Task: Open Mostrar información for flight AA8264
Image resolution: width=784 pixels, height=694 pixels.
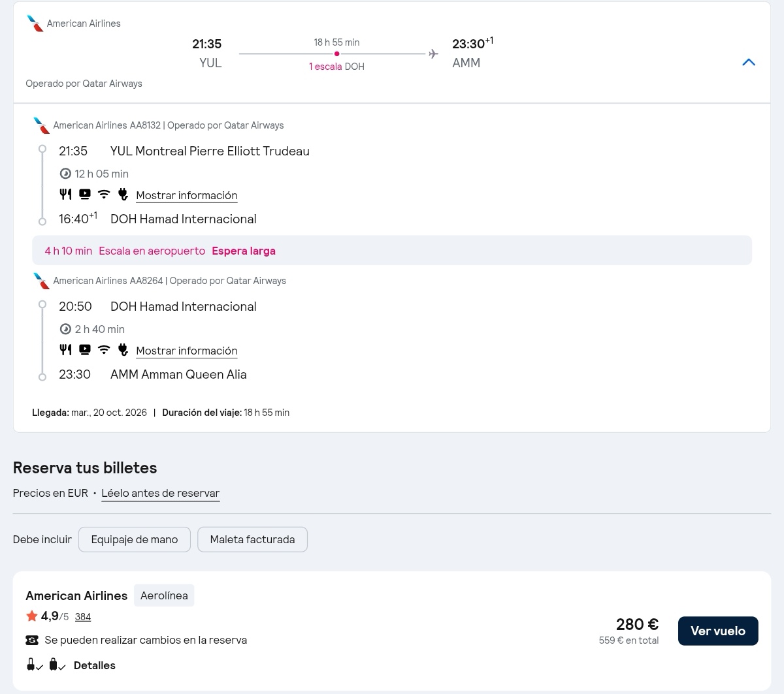Action: pos(187,351)
